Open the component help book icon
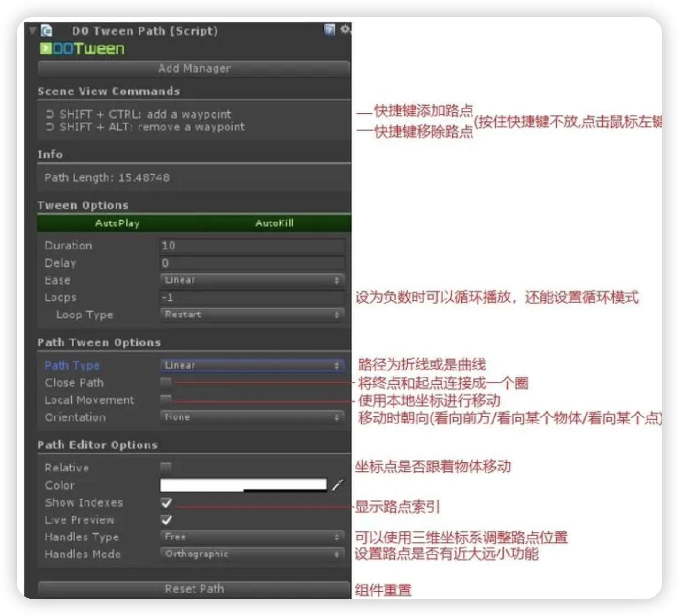 click(330, 30)
